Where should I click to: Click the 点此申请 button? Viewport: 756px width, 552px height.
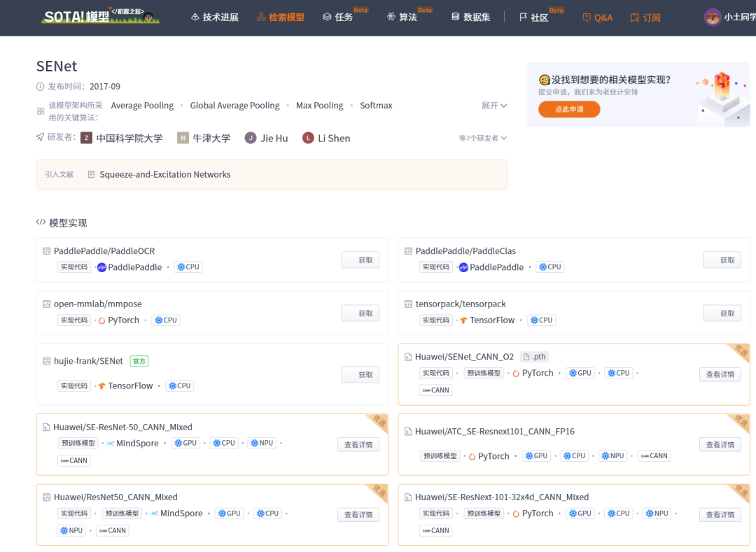(x=569, y=109)
